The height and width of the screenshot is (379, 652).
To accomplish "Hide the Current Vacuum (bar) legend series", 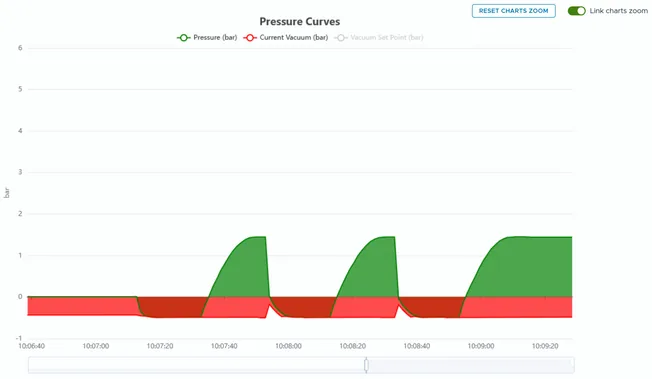I will [x=286, y=37].
